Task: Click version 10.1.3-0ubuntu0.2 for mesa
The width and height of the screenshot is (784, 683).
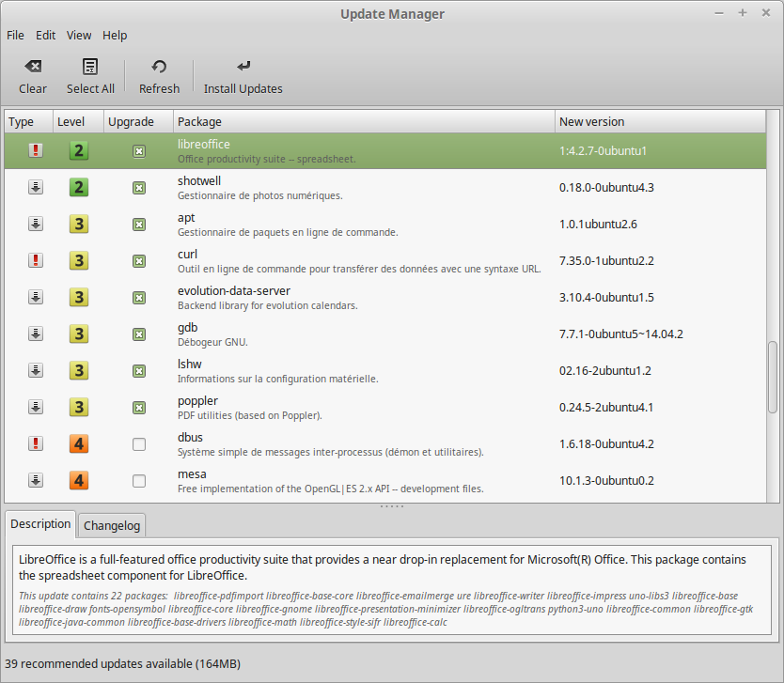Action: (606, 481)
